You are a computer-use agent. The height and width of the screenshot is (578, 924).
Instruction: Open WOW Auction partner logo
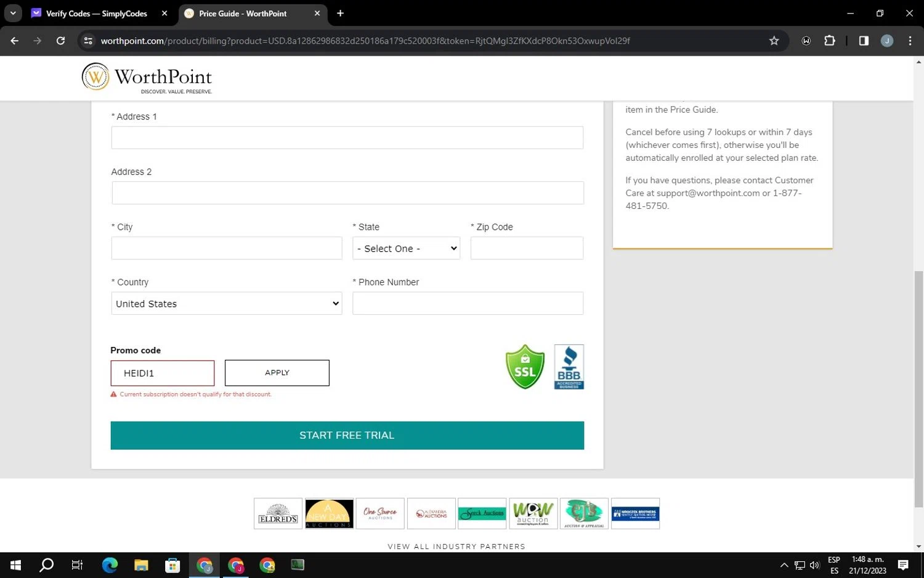[533, 513]
